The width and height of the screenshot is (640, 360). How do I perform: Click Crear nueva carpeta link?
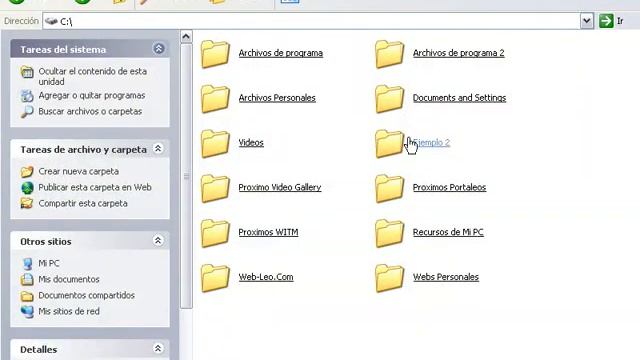tap(79, 171)
